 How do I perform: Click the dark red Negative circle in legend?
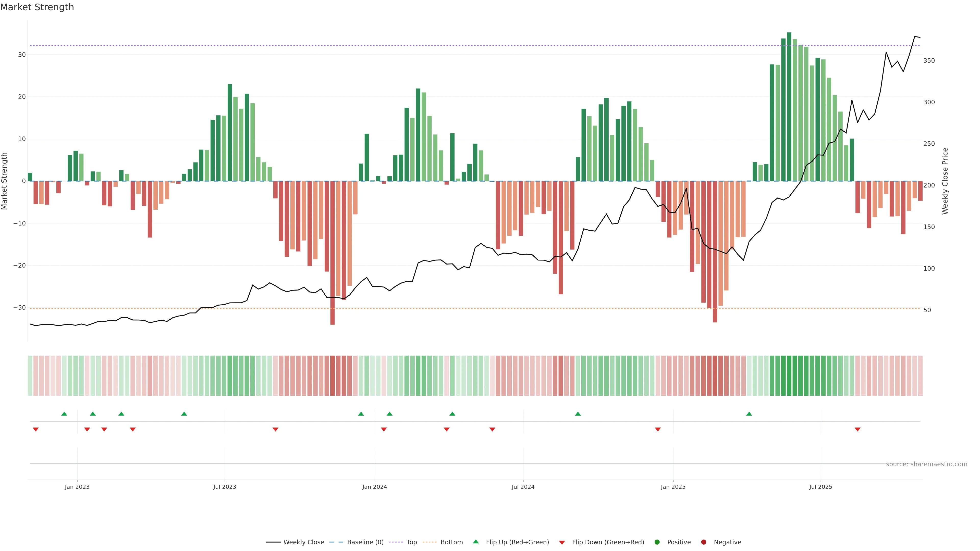[x=703, y=542]
